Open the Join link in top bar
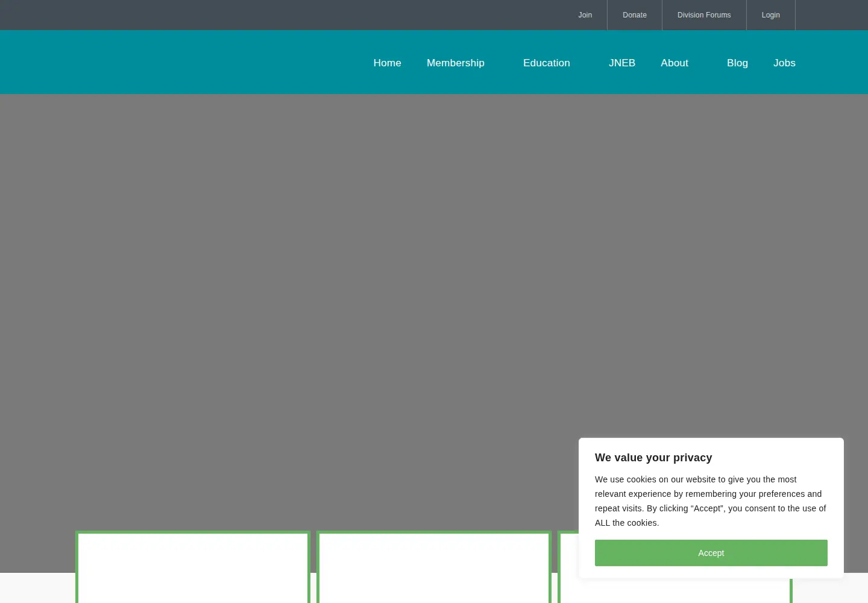The width and height of the screenshot is (868, 603). coord(585,15)
